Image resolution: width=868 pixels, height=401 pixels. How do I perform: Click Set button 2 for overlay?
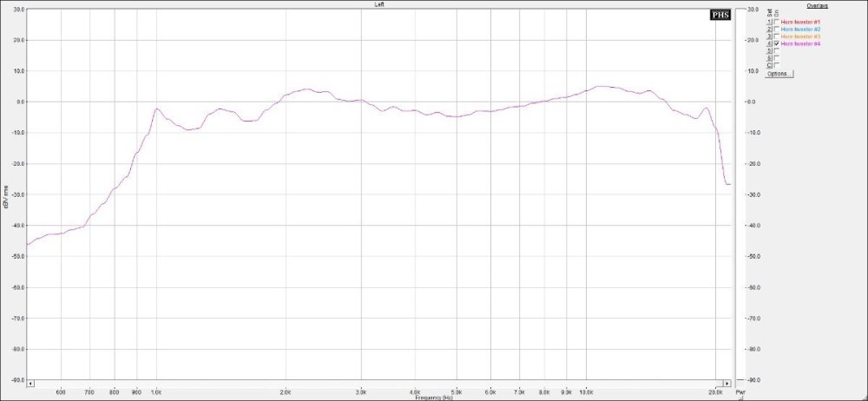769,30
